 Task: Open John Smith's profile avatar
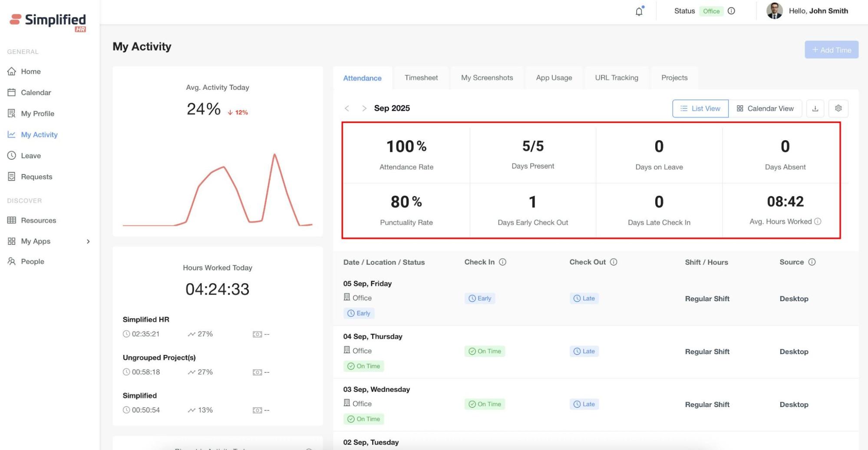pyautogui.click(x=774, y=11)
